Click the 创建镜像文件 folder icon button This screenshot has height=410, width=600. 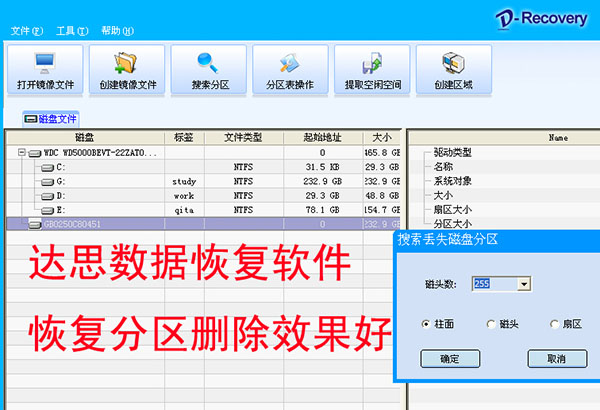click(127, 69)
